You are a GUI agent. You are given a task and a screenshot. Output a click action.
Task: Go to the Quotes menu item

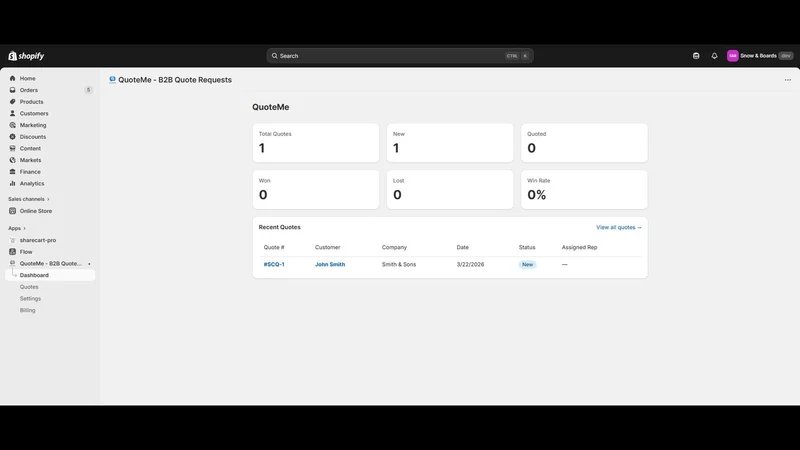coord(29,287)
